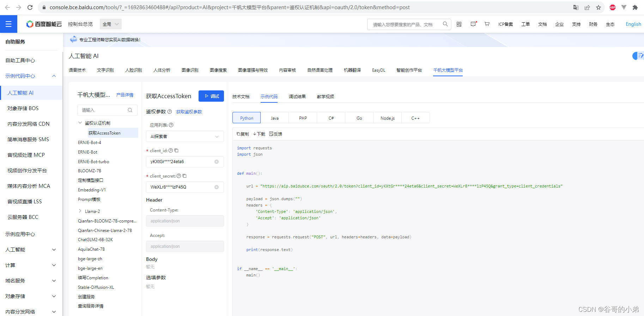Open 自助工具中心 in the sidebar

pyautogui.click(x=20, y=60)
